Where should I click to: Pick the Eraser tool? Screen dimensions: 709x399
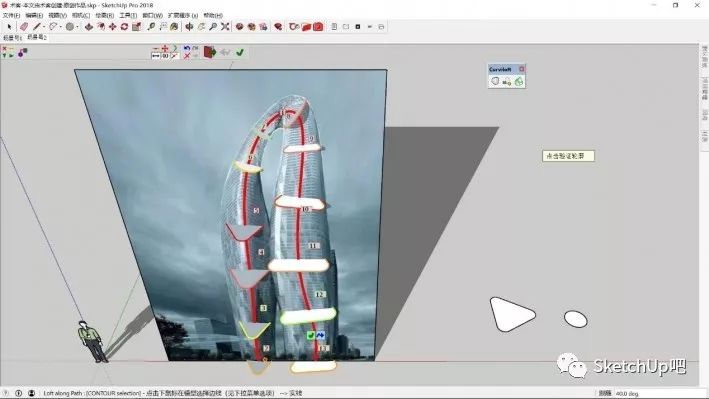24,27
